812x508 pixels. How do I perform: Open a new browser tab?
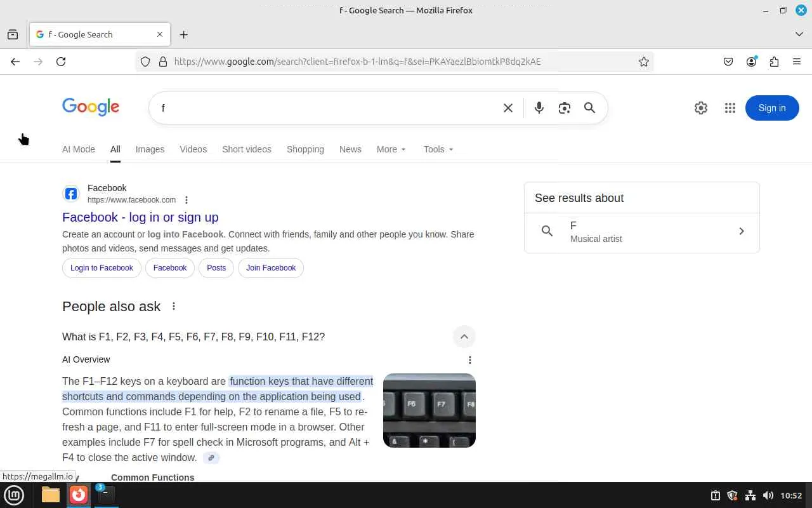point(184,34)
